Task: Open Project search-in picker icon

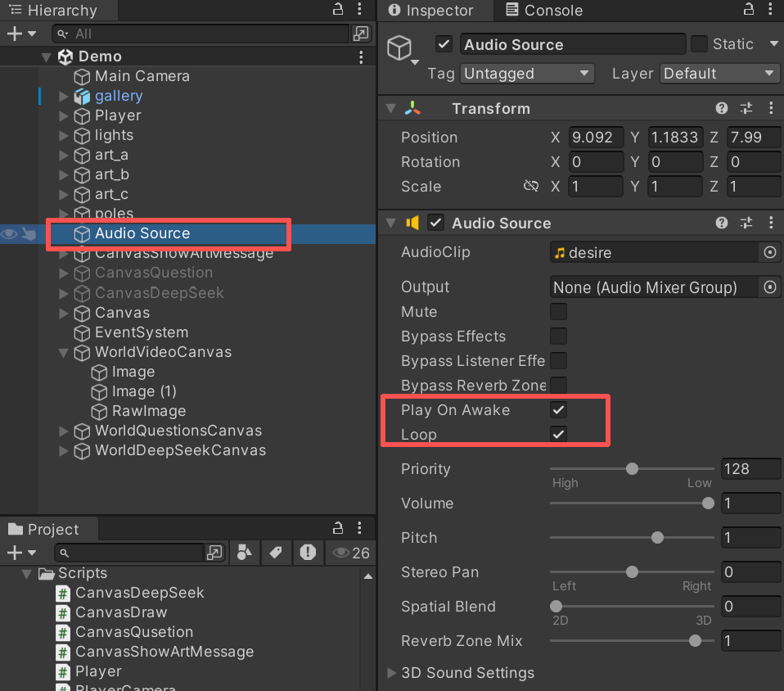Action: pos(214,553)
